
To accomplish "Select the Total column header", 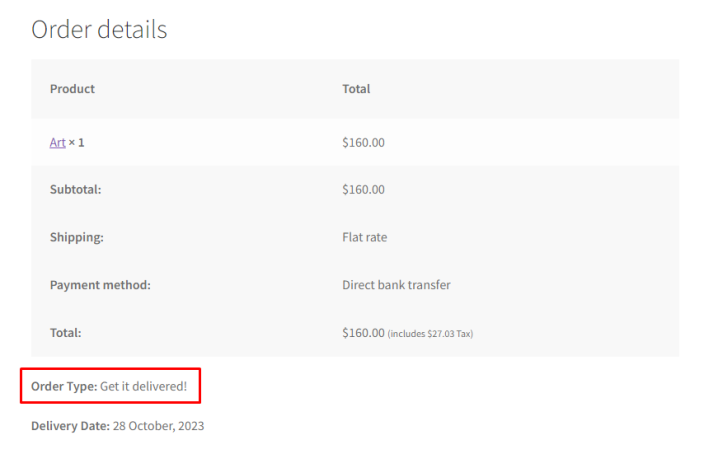I will click(356, 89).
